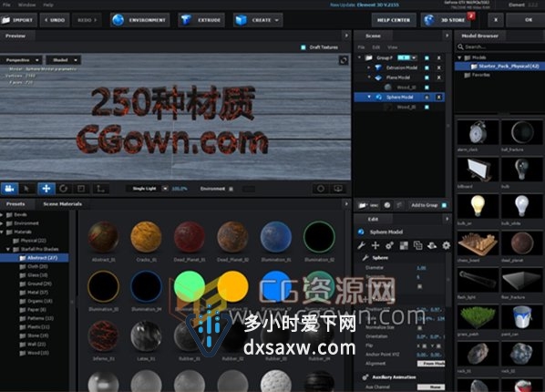Viewport: 545px width, 392px height.
Task: Delete Extrusion Model with its X icon
Action: (439, 67)
